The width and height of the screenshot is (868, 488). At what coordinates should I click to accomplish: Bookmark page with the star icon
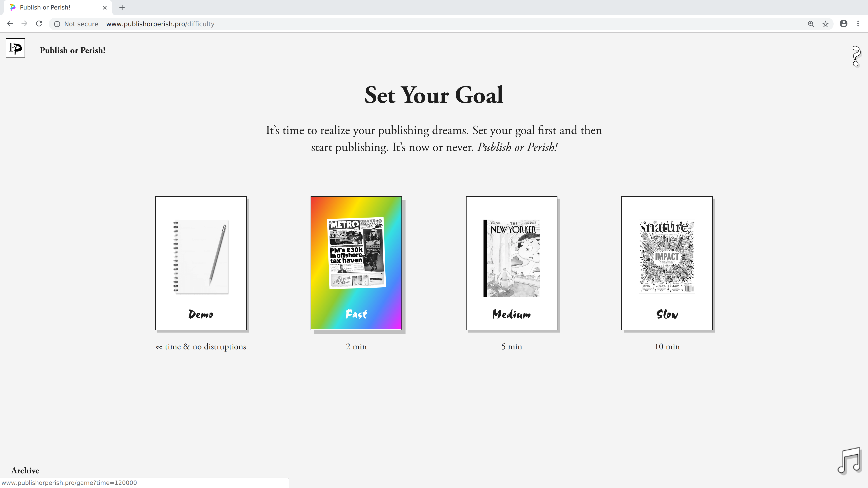[825, 24]
